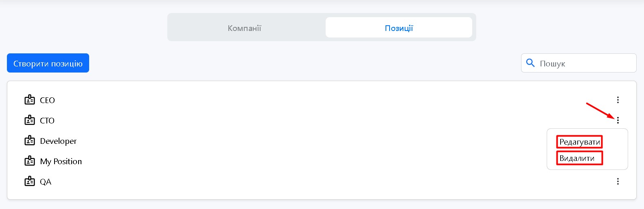644x209 pixels.
Task: Click the QA position name
Action: click(x=46, y=182)
